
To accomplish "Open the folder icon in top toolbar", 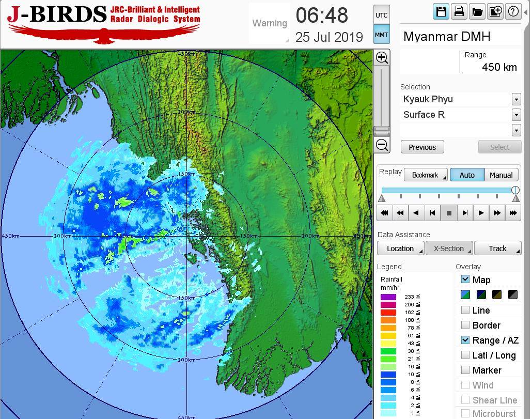I will click(477, 11).
